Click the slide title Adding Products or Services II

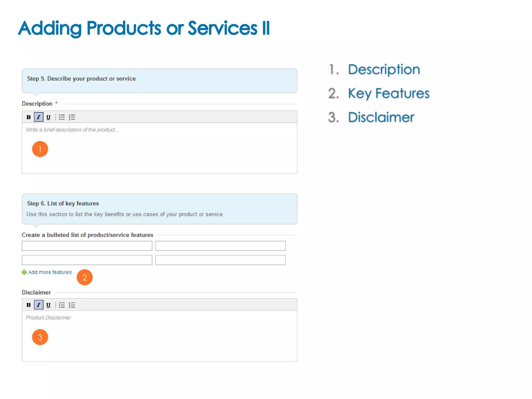tap(144, 28)
